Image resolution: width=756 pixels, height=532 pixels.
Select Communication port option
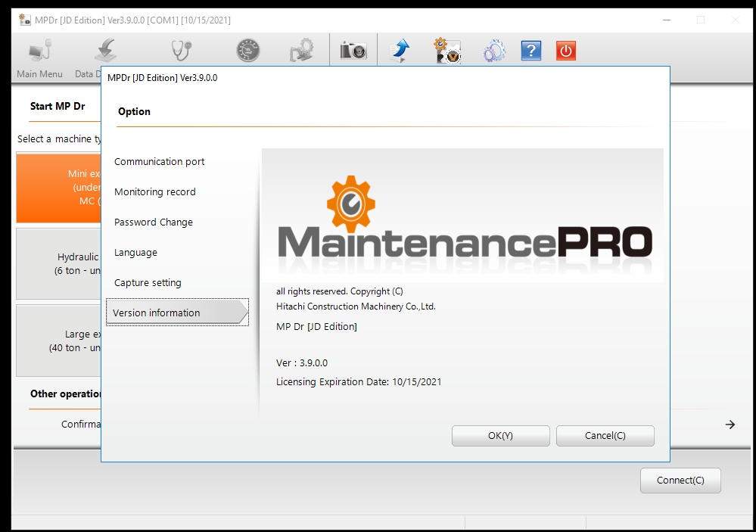[159, 162]
